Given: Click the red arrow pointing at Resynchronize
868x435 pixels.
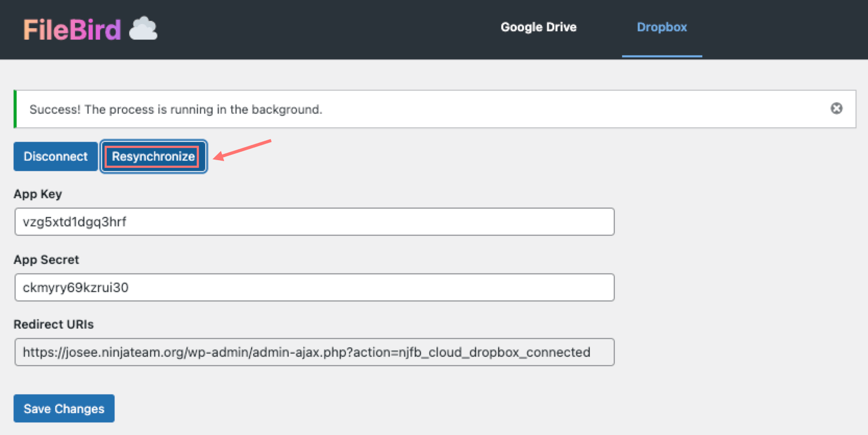Looking at the screenshot, I should (242, 149).
